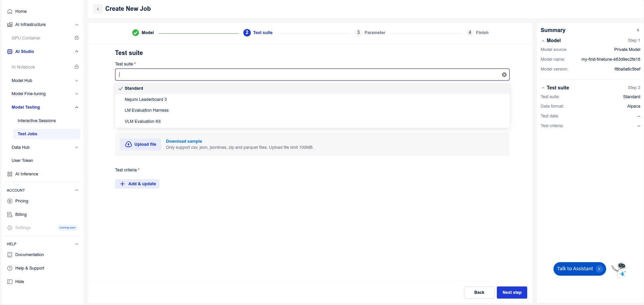Click the Hide sidebar icon

[x=10, y=282]
